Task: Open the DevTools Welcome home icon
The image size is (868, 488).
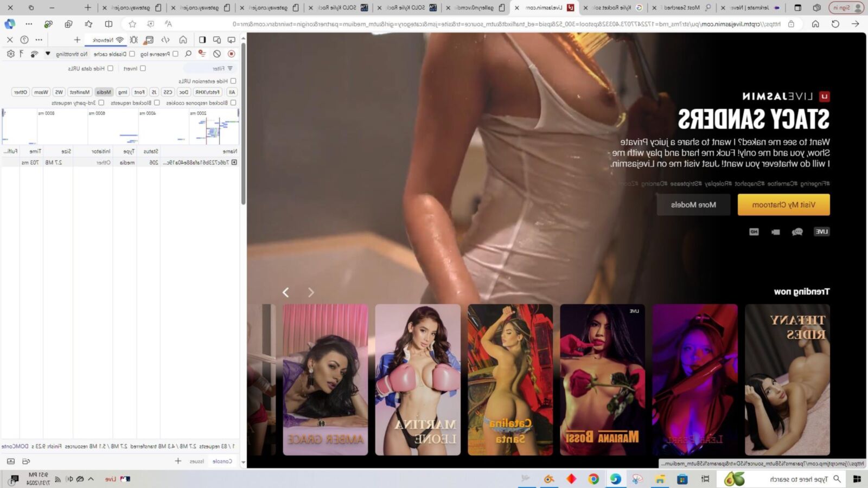Action: 183,40
